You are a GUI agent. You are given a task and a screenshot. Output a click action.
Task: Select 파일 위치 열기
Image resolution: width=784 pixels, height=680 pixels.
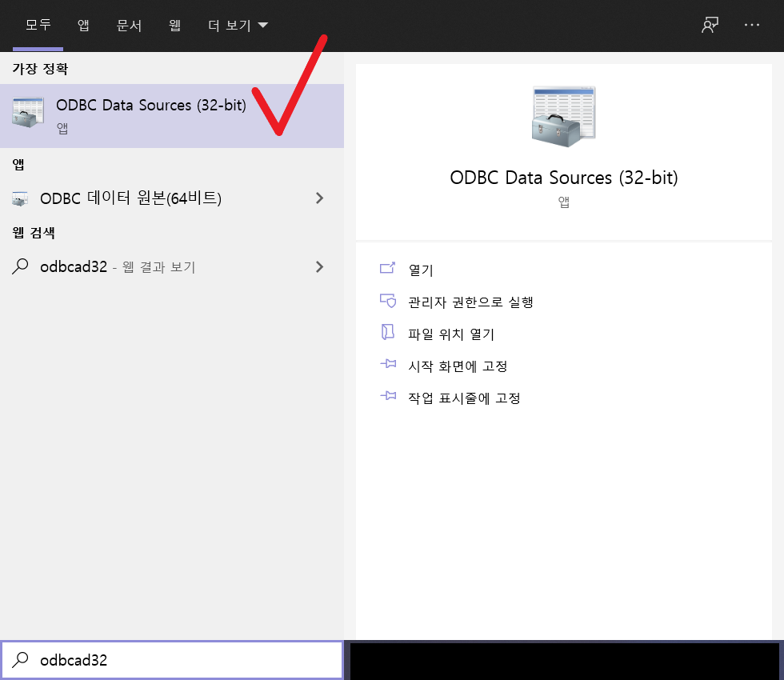tap(451, 334)
